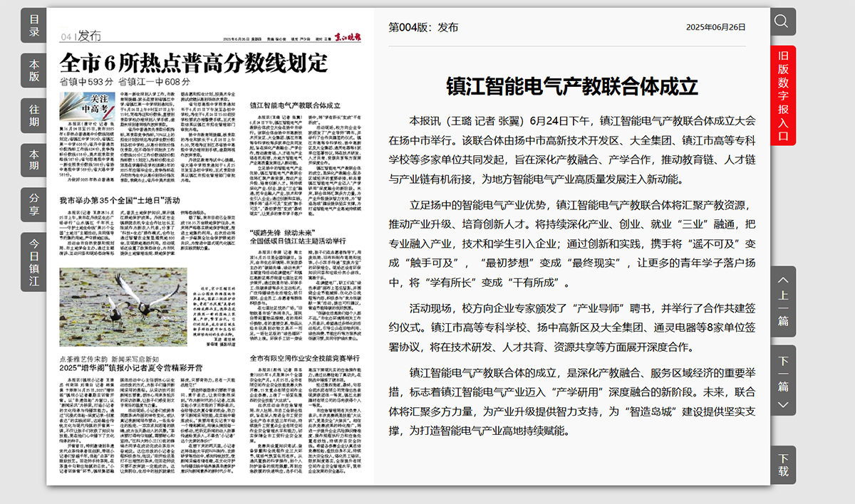The height and width of the screenshot is (504, 855).
Task: Click the down chevron below 下一篇
Action: point(783,405)
